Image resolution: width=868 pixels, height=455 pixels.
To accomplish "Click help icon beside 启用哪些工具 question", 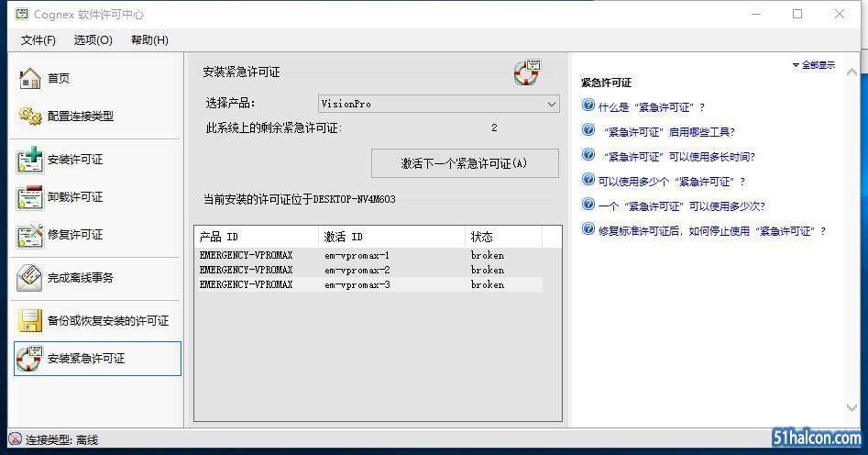I will click(x=588, y=129).
